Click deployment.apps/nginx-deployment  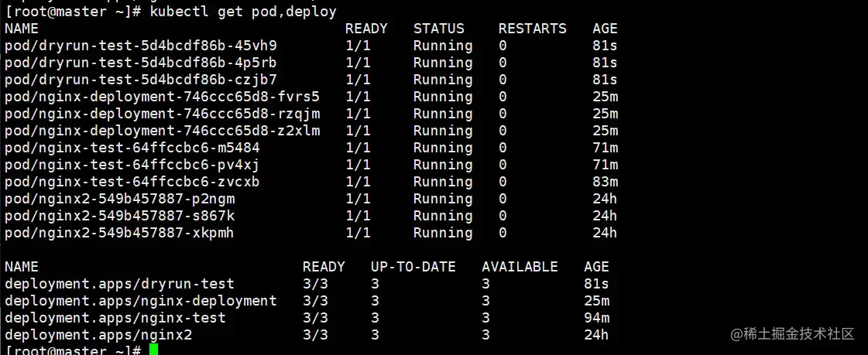pyautogui.click(x=141, y=301)
